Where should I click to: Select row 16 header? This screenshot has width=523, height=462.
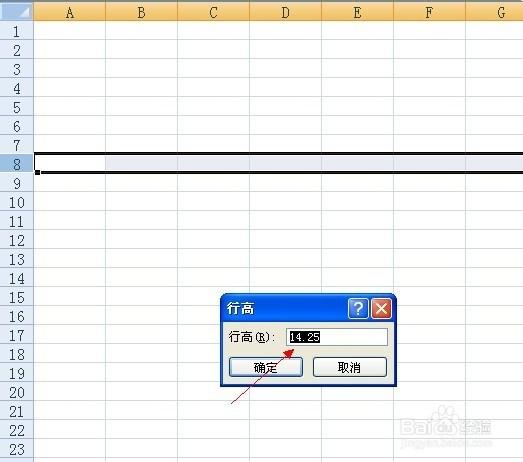coord(17,316)
